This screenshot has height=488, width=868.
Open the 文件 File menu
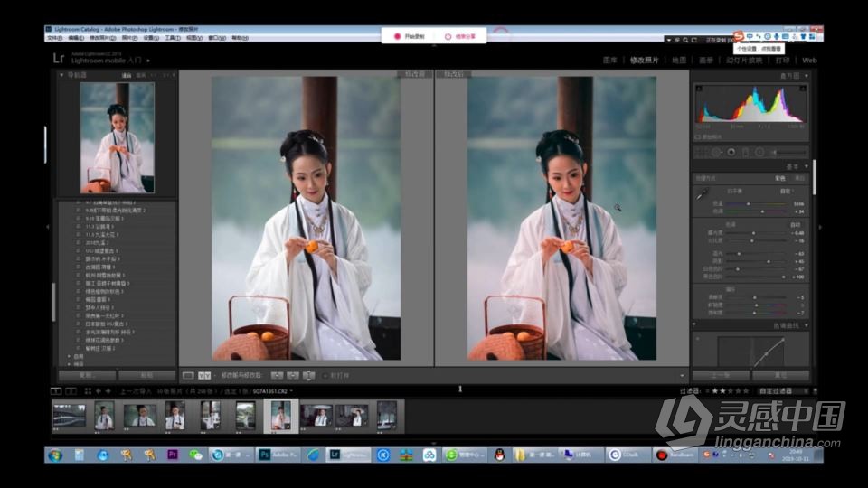55,38
